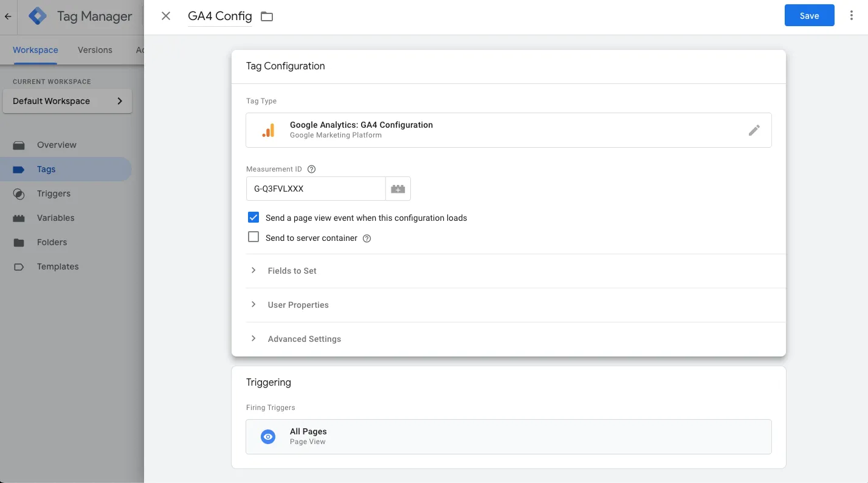
Task: Click the Tag Manager diamond logo
Action: coord(38,16)
